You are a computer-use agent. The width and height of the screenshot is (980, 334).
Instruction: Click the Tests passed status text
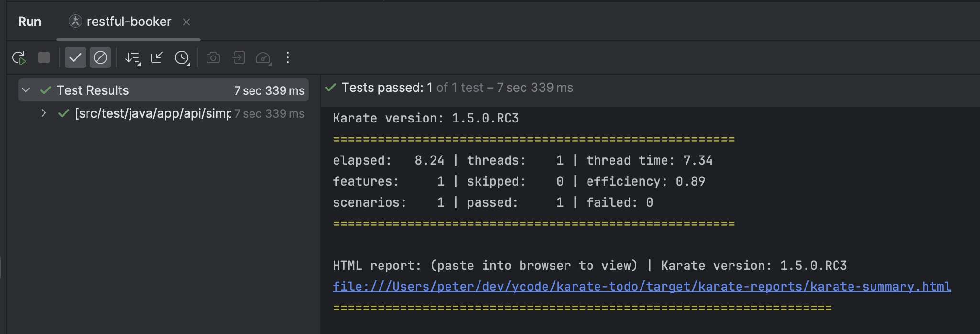pos(387,88)
